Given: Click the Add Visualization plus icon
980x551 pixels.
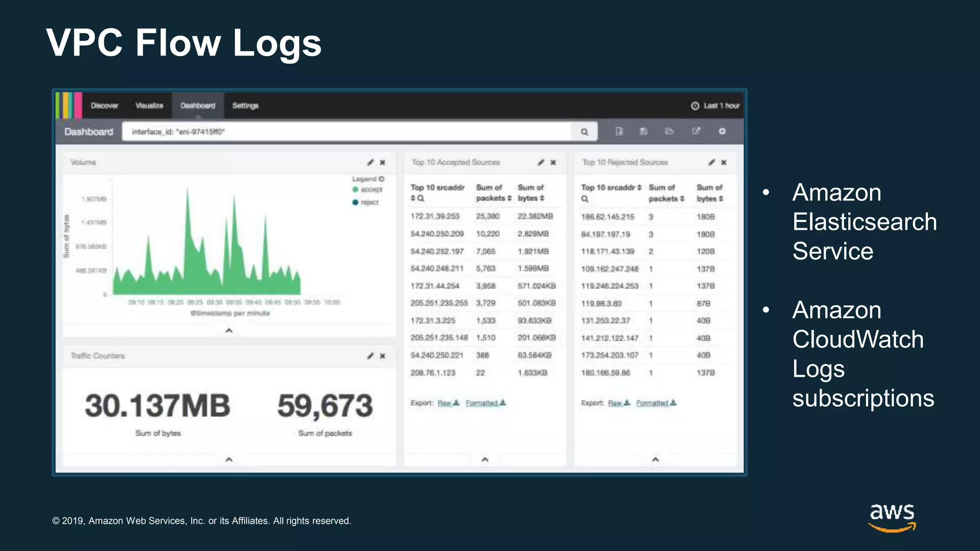Looking at the screenshot, I should (x=722, y=131).
